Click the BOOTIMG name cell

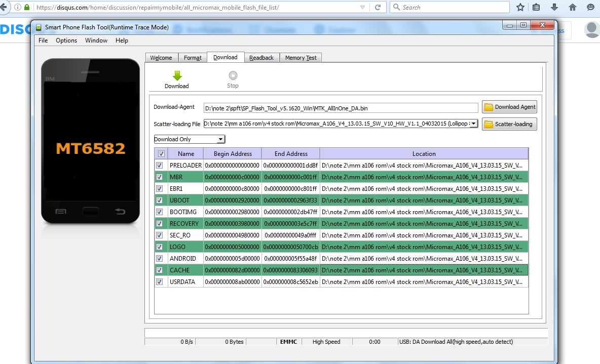[x=185, y=212]
